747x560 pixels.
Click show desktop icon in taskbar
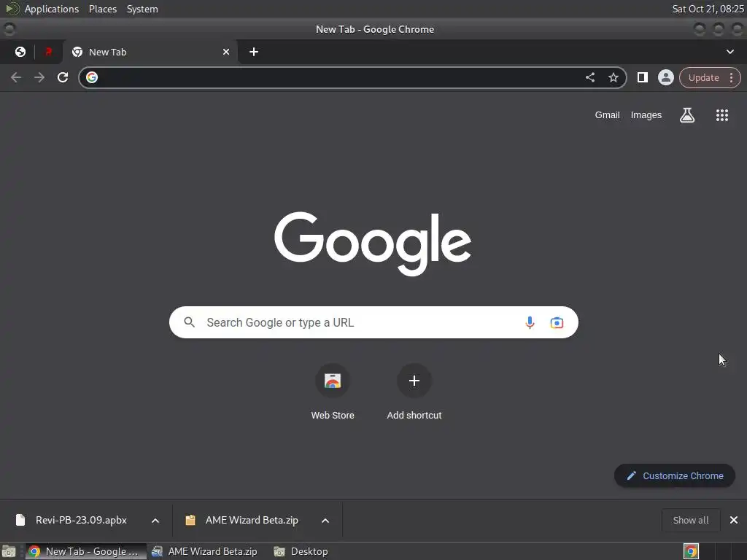[x=9, y=551]
